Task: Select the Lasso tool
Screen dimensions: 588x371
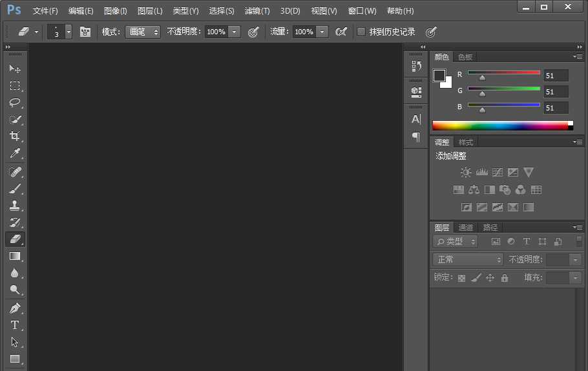Action: click(15, 103)
